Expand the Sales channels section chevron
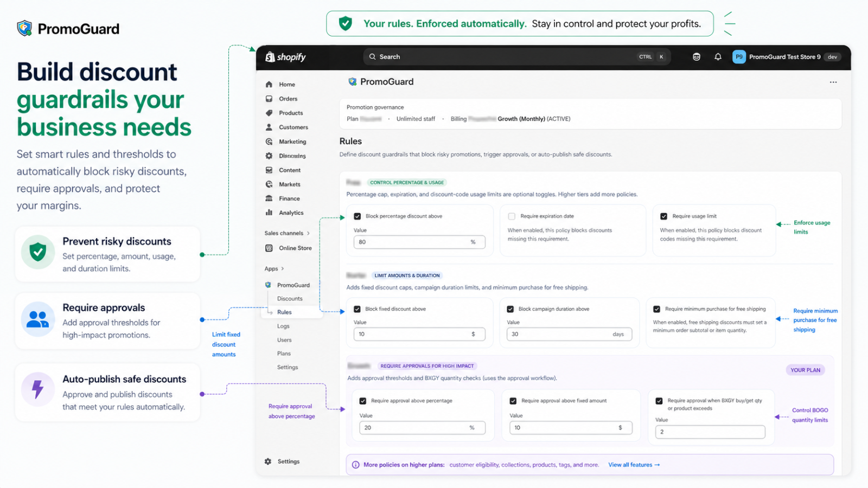 (x=309, y=233)
